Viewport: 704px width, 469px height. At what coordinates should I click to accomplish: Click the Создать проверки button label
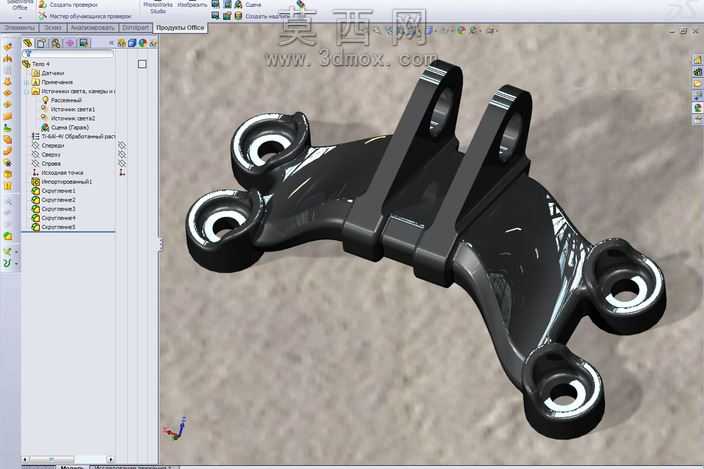tap(74, 4)
